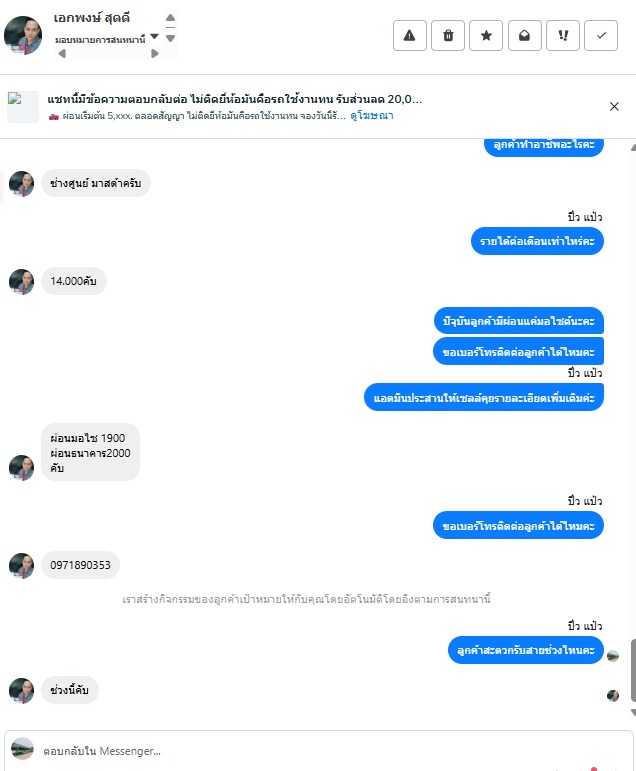Click the ad thumbnail in banner
The image size is (636, 771).
pyautogui.click(x=23, y=107)
